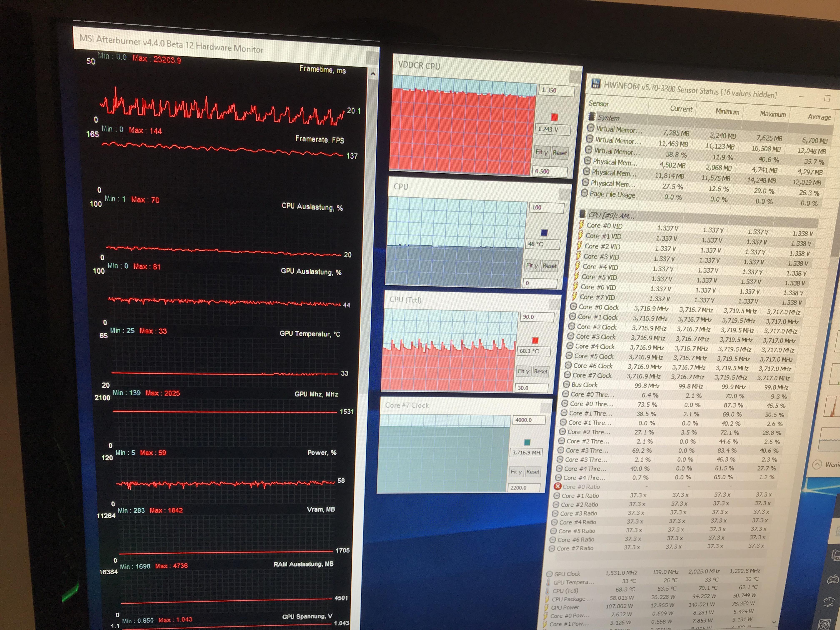Click the gamepad icon at the right screen edge
Screen dimensions: 840x630
point(833,580)
